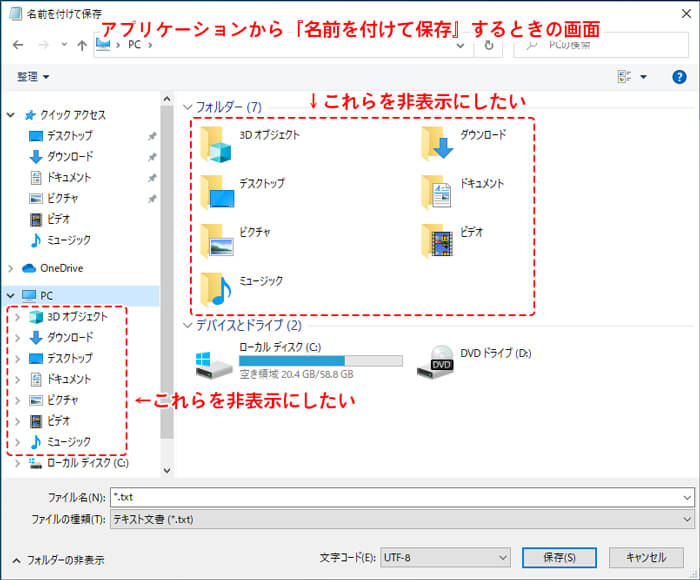Open the 文字コード UTF-8 dropdown

coord(446,558)
